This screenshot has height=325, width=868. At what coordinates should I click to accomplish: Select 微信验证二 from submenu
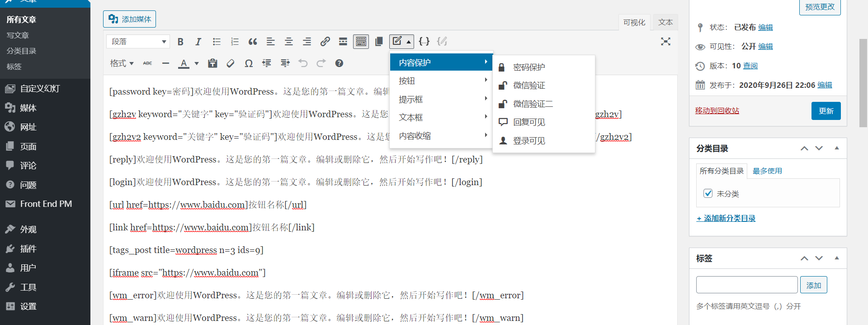pos(543,104)
